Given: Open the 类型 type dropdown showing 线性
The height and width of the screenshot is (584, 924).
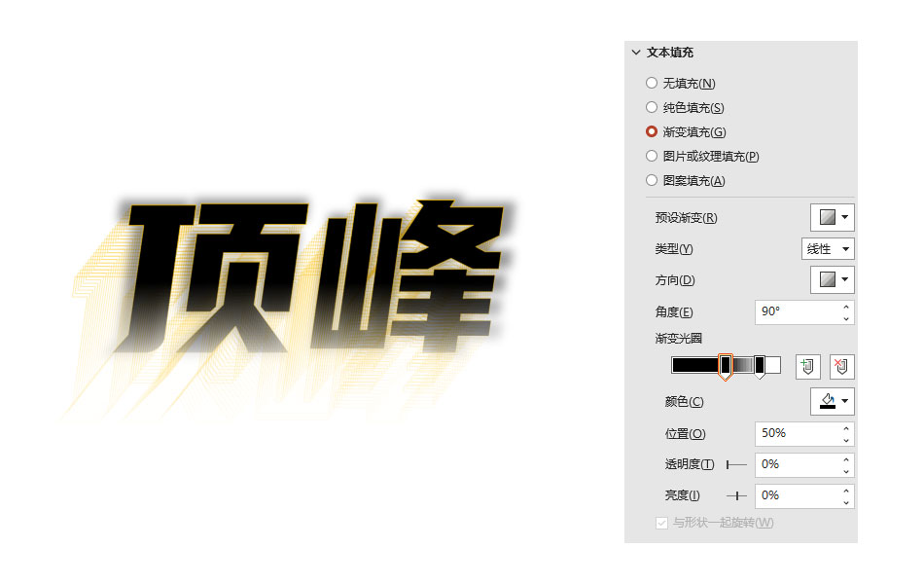Looking at the screenshot, I should pyautogui.click(x=828, y=249).
